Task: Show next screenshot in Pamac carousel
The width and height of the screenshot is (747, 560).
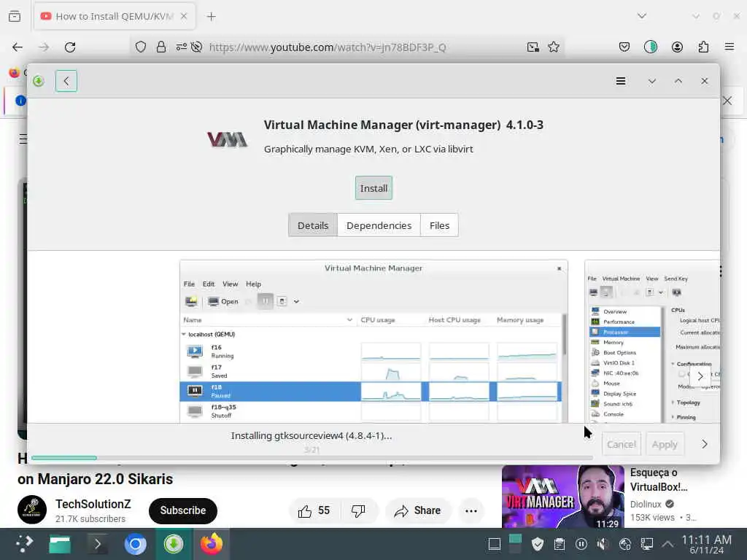Action: 700,376
